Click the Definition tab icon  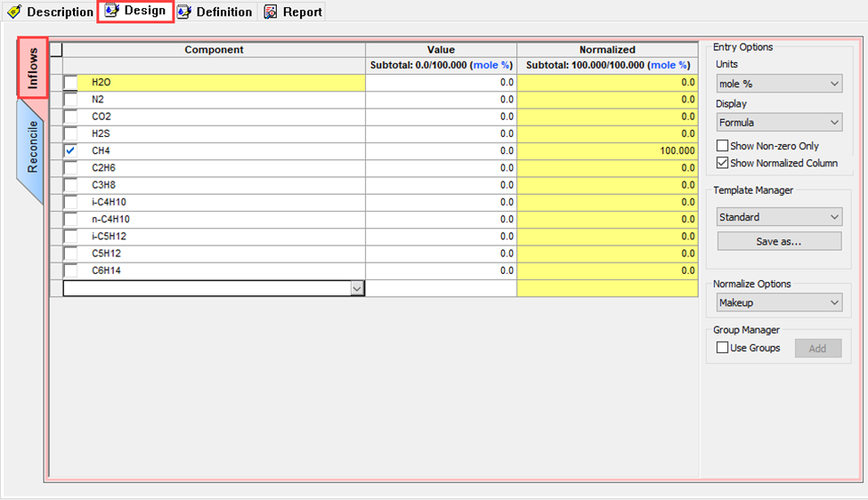tap(183, 12)
